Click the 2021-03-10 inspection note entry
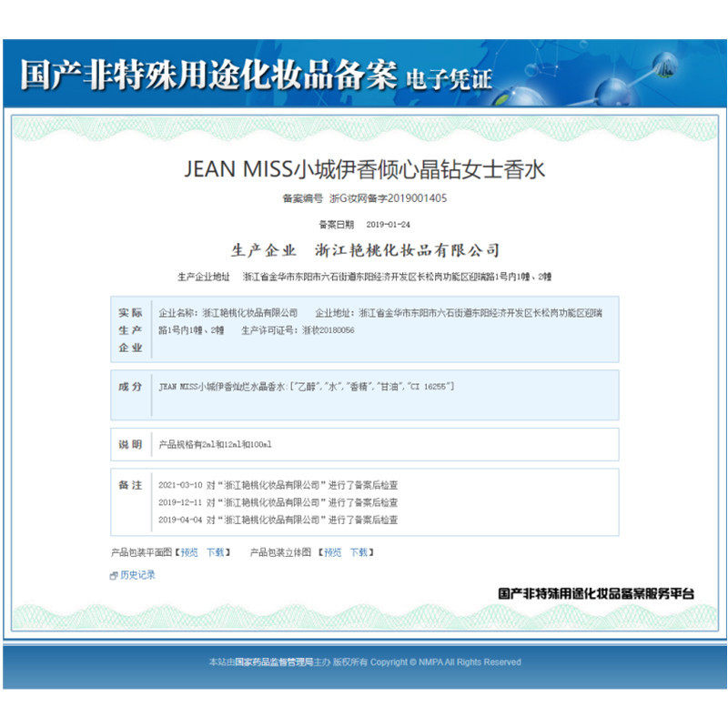This screenshot has height=728, width=728. click(278, 485)
